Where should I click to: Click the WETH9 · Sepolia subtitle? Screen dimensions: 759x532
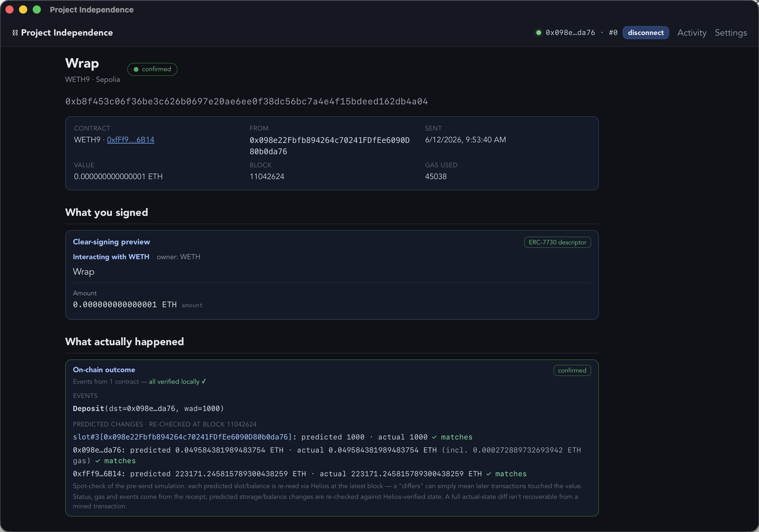[x=93, y=80]
